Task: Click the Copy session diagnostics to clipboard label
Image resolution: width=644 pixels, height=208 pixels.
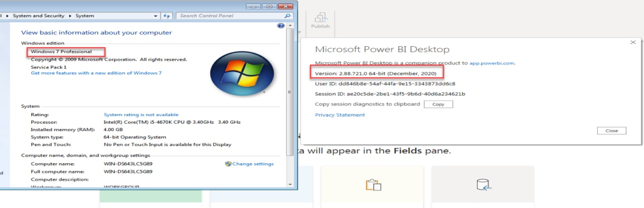Action: click(367, 105)
